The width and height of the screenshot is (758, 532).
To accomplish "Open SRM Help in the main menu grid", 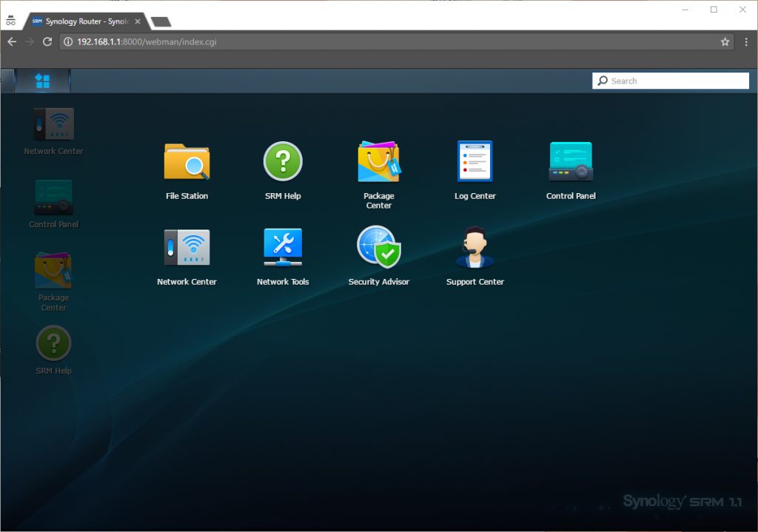I will (283, 171).
